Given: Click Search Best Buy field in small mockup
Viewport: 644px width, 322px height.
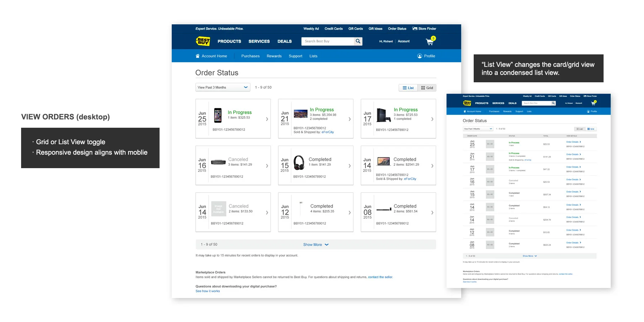Looking at the screenshot, I should (x=536, y=103).
